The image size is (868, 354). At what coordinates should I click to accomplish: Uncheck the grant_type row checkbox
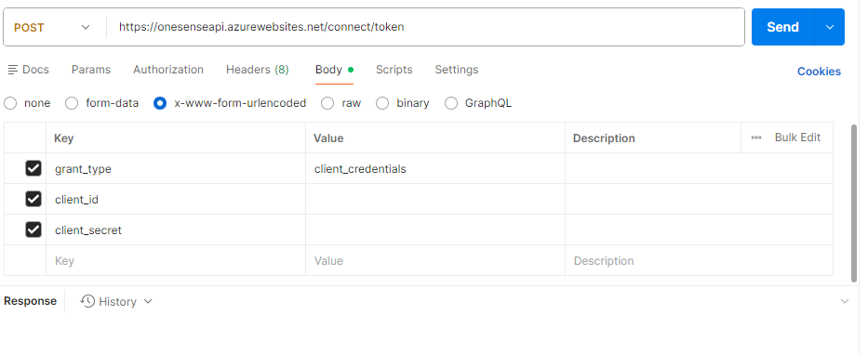33,168
